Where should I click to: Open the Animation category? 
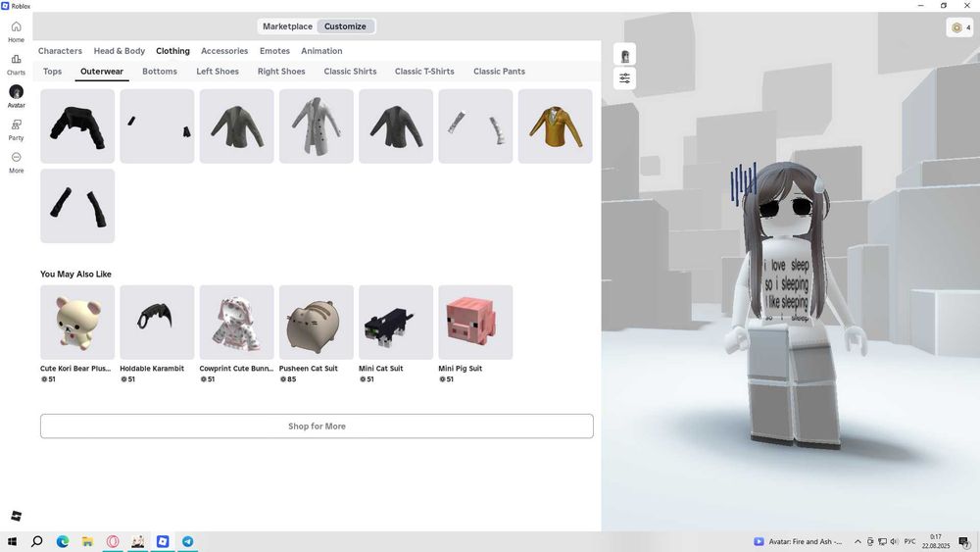pos(321,51)
